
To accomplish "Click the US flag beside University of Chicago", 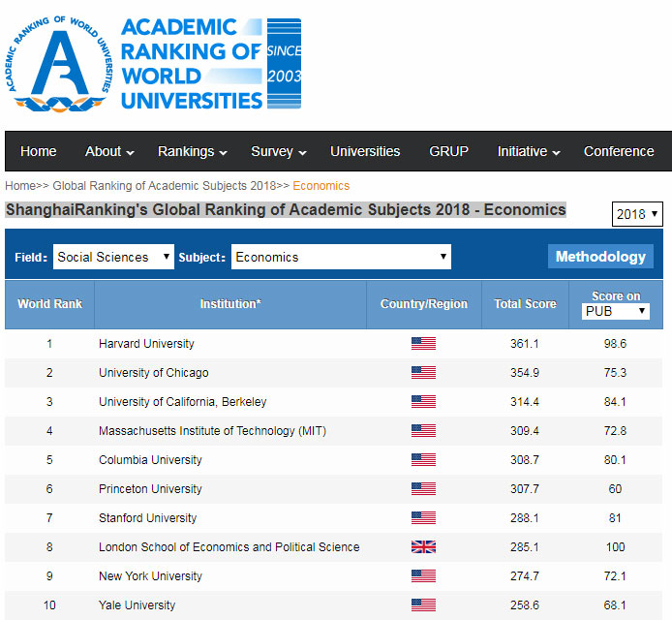I will coord(423,373).
